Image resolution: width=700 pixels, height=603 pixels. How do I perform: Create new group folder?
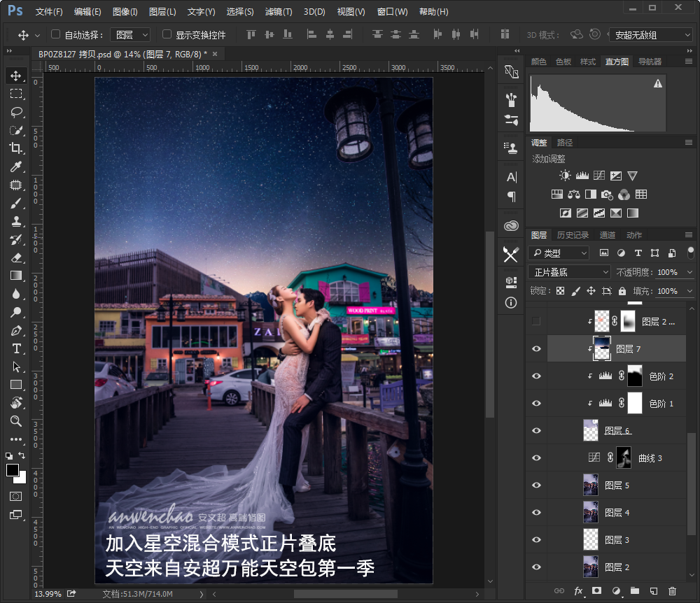click(634, 591)
